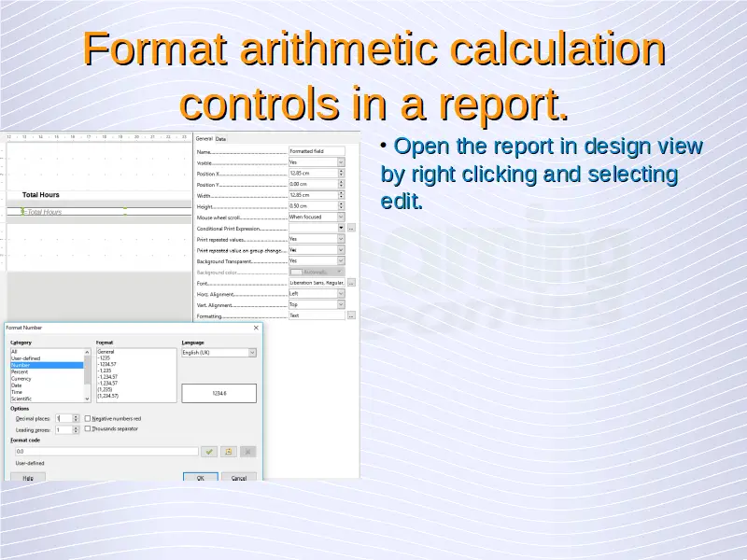Viewport: 747px width, 560px height.
Task: Click the Decimal places spinner arrows
Action: [x=76, y=418]
